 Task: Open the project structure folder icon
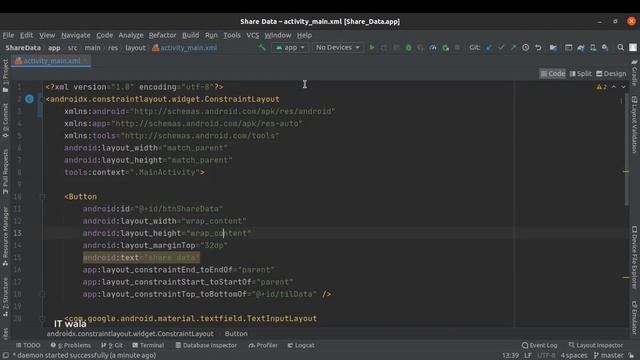(x=553, y=48)
